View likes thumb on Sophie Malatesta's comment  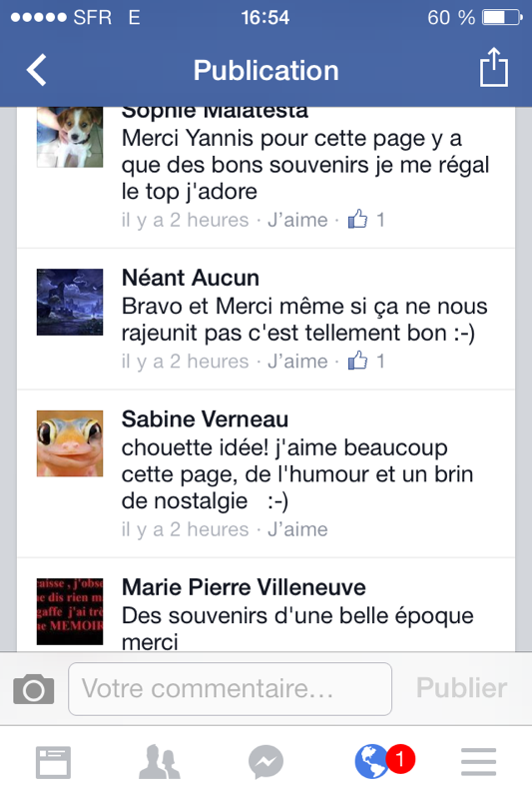(x=358, y=219)
